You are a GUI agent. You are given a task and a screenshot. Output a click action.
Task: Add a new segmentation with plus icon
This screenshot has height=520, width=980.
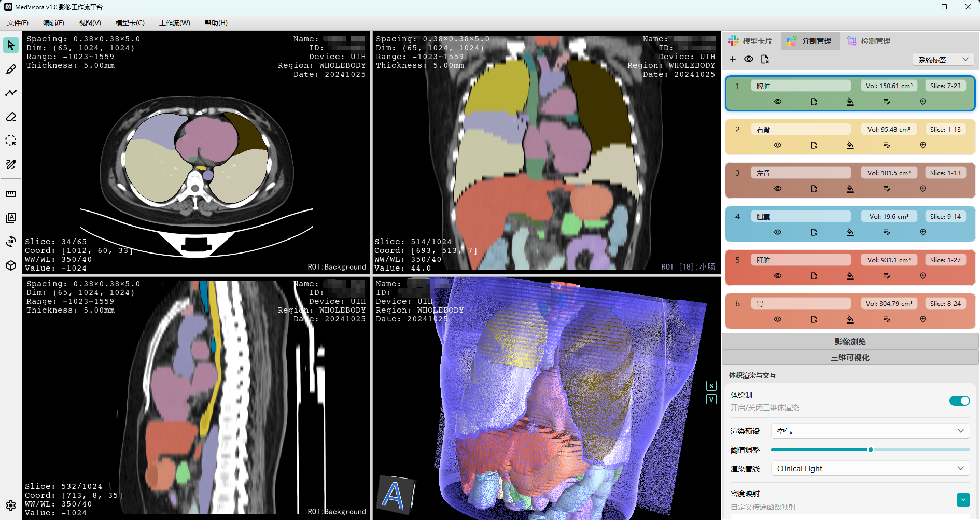pos(733,59)
